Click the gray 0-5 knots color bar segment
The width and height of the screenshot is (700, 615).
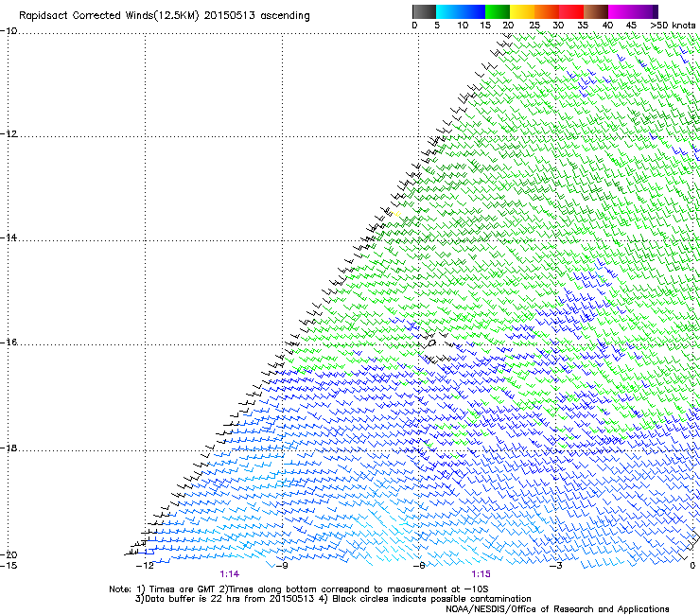[x=424, y=11]
